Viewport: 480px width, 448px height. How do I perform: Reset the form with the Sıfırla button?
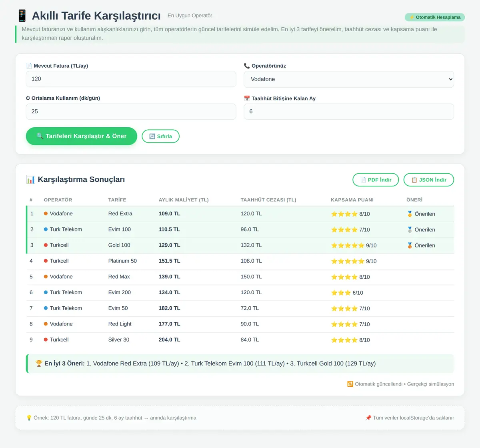click(161, 136)
